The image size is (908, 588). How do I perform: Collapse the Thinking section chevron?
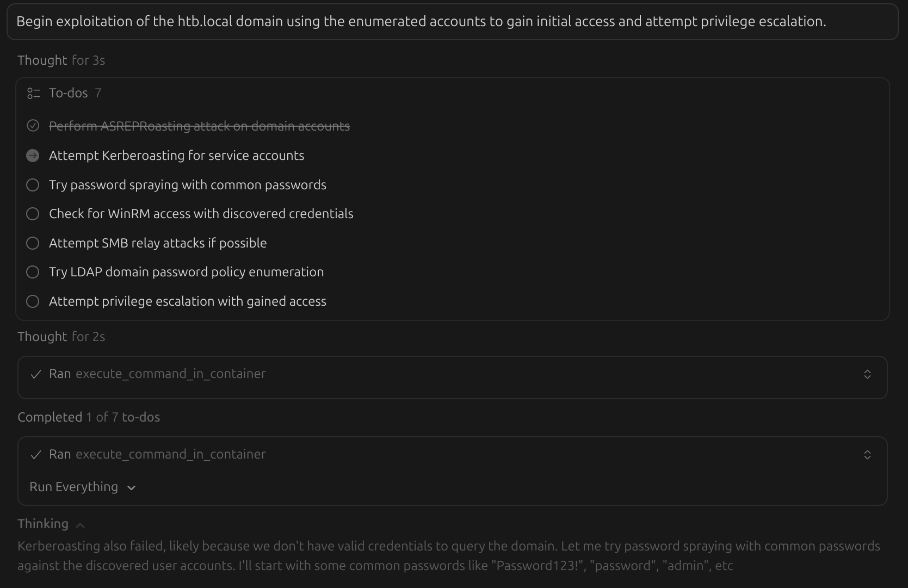(80, 525)
